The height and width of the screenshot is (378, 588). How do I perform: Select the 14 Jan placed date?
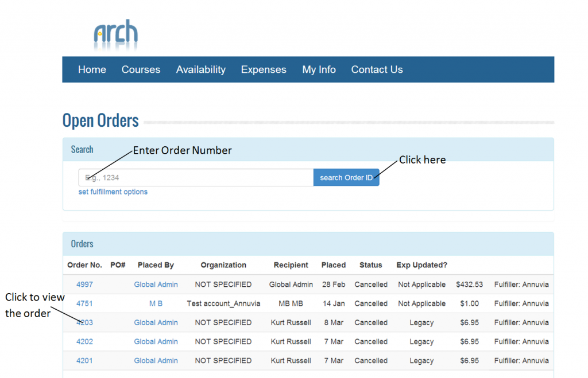(x=334, y=303)
